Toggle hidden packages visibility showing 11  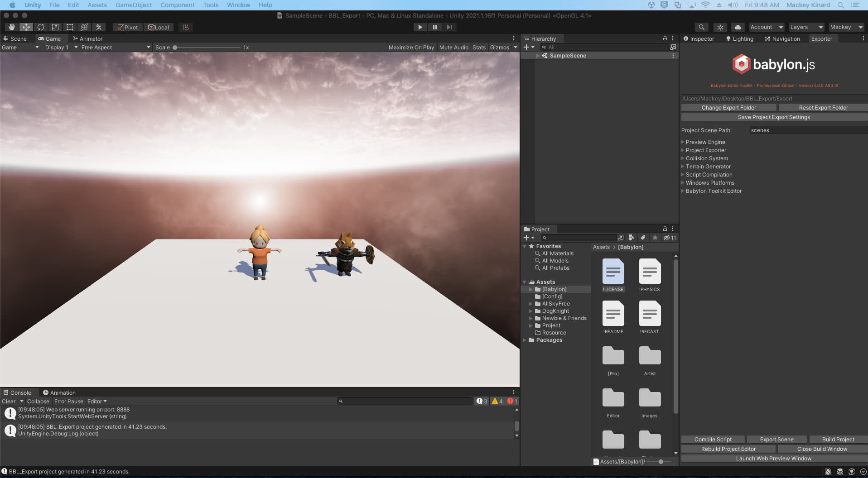[x=670, y=238]
